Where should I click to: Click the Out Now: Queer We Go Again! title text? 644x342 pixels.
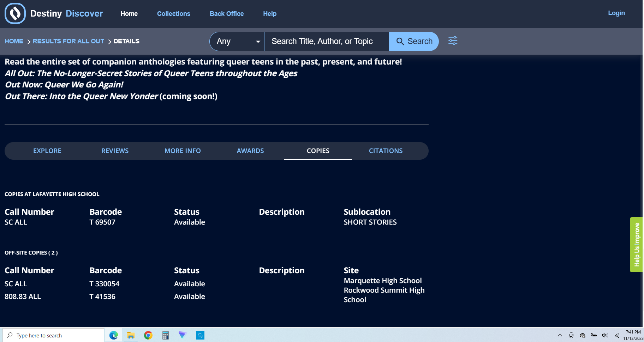[64, 85]
